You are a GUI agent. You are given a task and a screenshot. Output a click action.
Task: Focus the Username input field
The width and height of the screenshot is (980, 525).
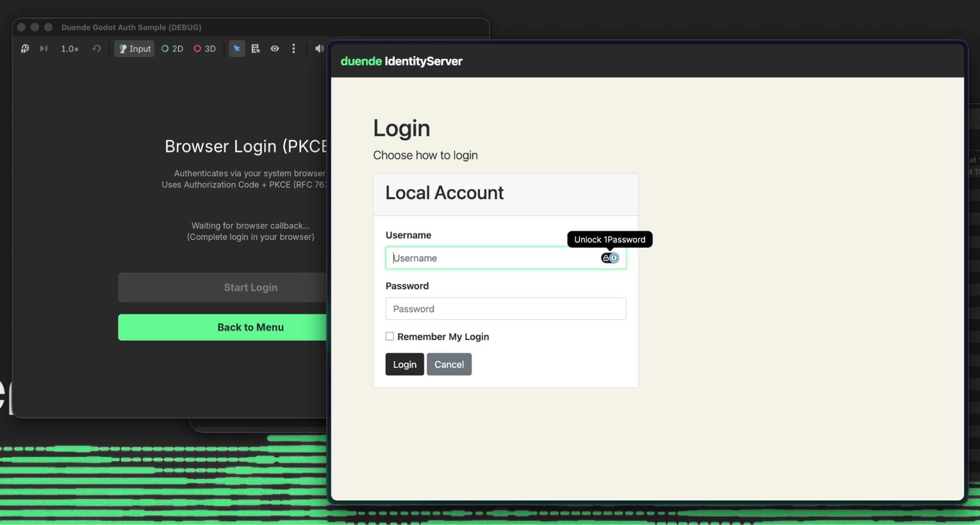tap(505, 258)
